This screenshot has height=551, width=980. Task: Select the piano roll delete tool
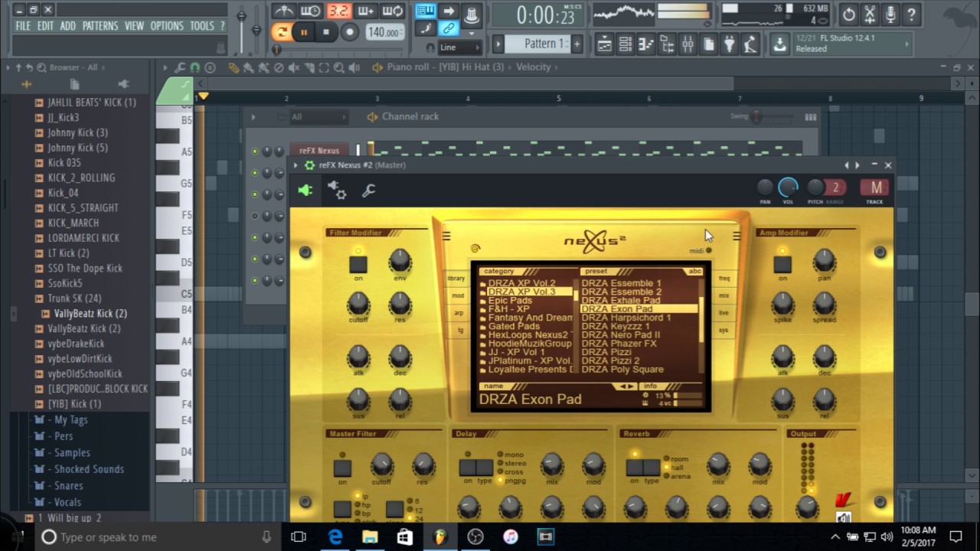pyautogui.click(x=279, y=67)
